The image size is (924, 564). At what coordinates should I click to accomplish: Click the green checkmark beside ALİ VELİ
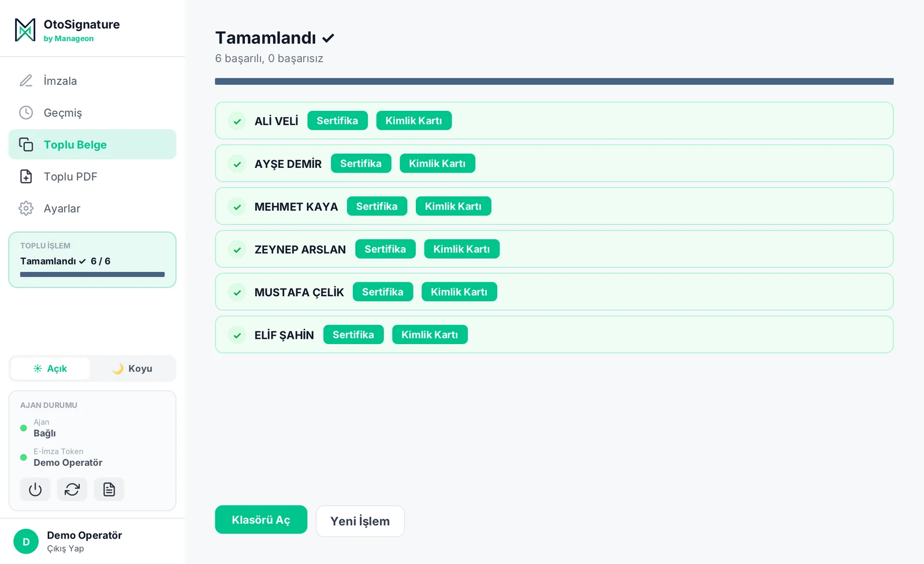(x=237, y=121)
